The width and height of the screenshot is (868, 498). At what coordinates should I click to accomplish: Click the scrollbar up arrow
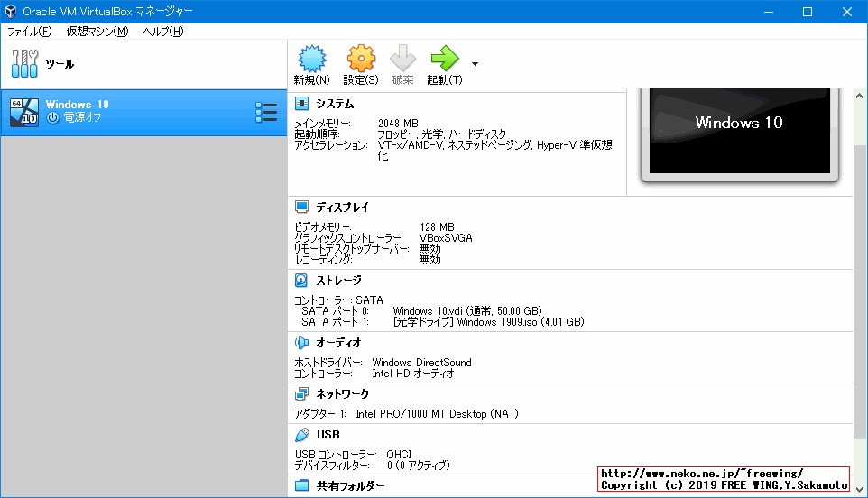(x=859, y=95)
